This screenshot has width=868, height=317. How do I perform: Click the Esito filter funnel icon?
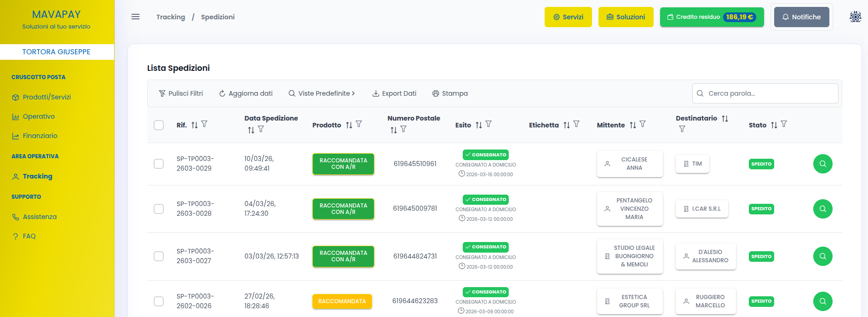pyautogui.click(x=489, y=124)
